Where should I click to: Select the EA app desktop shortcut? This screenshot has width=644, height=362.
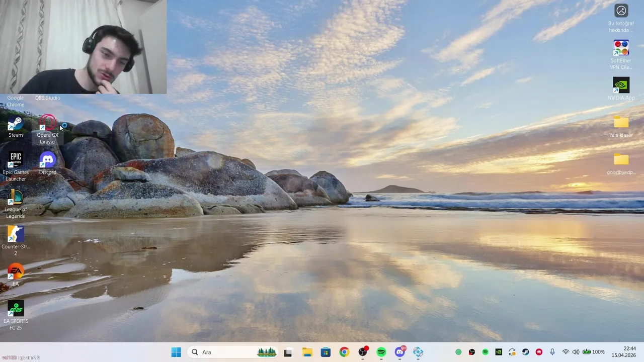click(16, 275)
